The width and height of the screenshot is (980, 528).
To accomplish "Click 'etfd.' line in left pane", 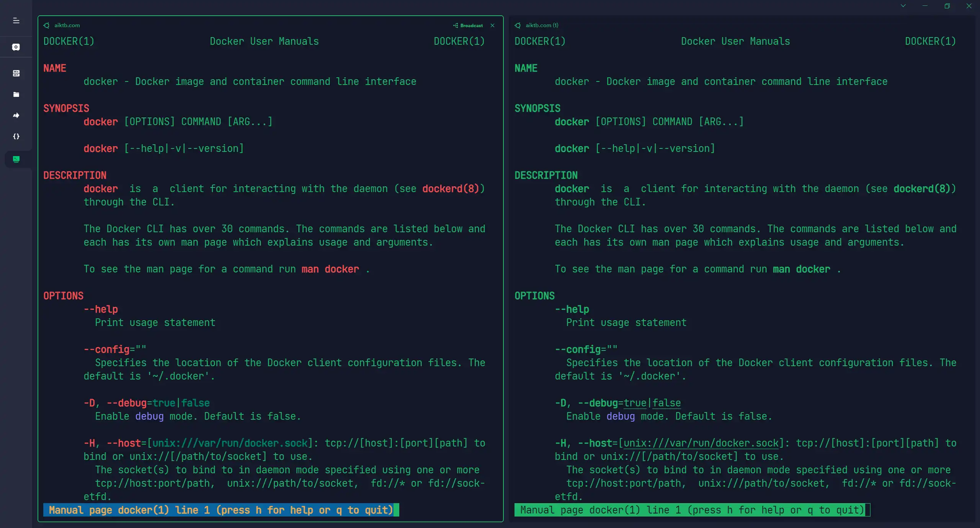I will (98, 497).
